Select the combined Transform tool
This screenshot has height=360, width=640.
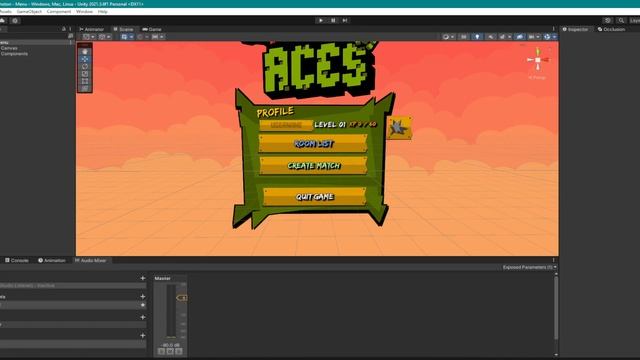[x=84, y=89]
